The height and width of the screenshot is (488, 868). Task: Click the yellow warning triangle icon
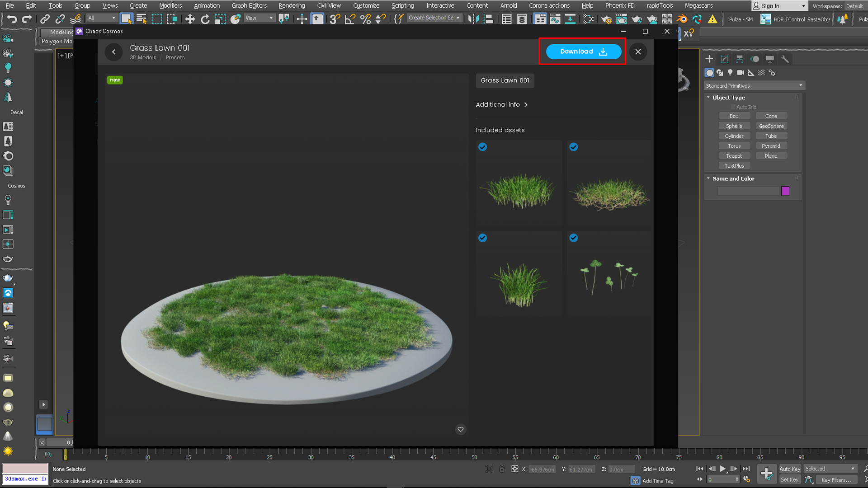point(712,19)
